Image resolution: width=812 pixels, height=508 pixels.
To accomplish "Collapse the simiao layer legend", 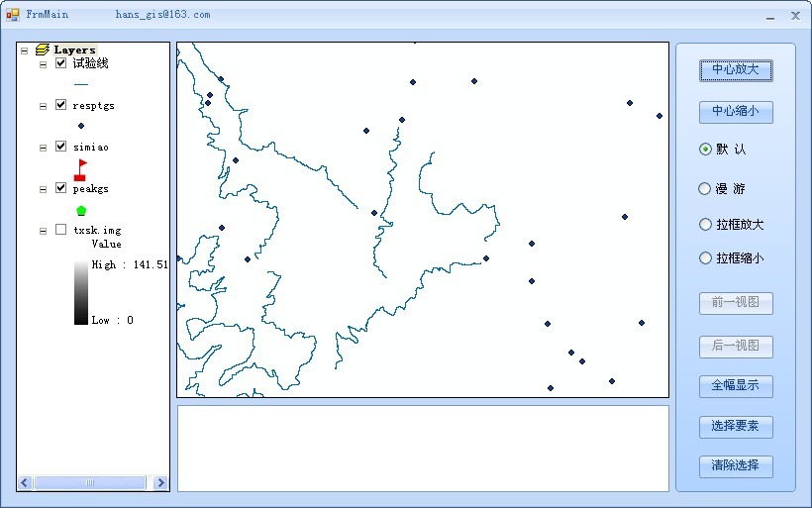I will coord(43,148).
